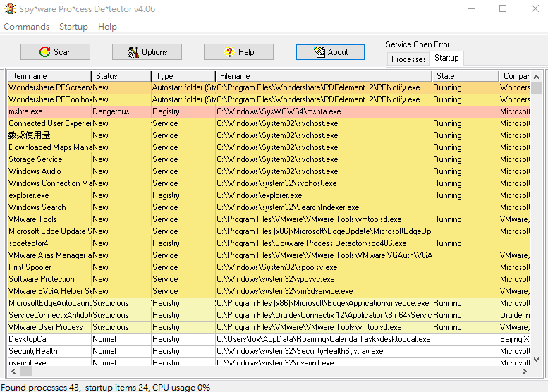The image size is (548, 392).
Task: Click the horizontal scrollbar left arrow
Action: [x=13, y=371]
